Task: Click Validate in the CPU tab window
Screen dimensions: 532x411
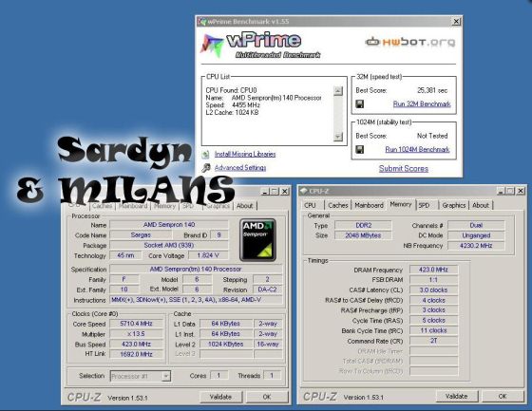Action: tap(220, 397)
